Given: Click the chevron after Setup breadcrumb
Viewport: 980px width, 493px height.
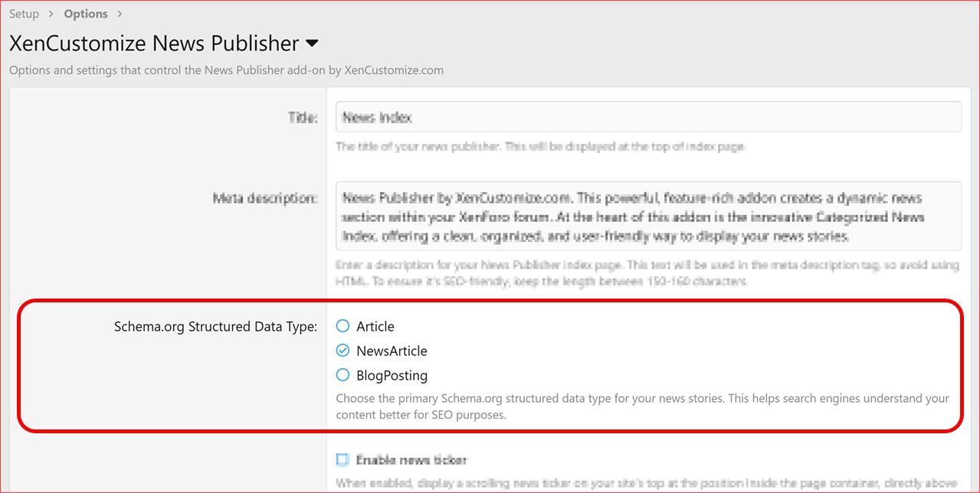Looking at the screenshot, I should pyautogui.click(x=52, y=14).
